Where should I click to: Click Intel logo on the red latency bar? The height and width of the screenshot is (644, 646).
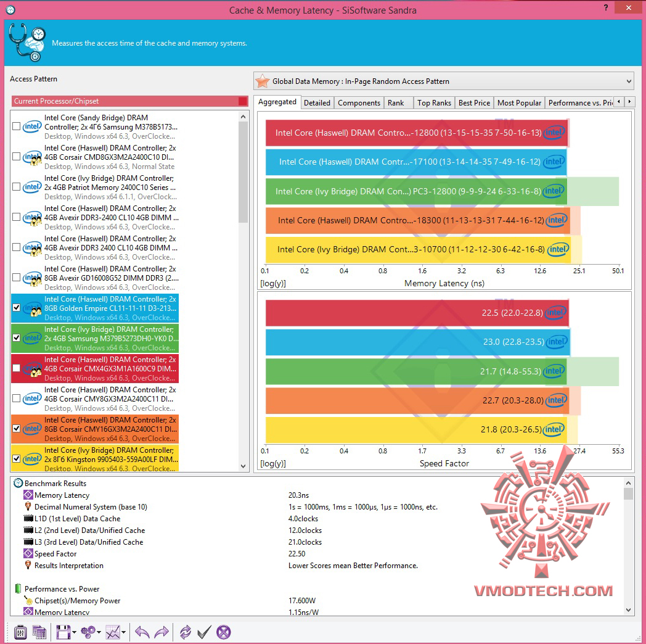point(554,133)
